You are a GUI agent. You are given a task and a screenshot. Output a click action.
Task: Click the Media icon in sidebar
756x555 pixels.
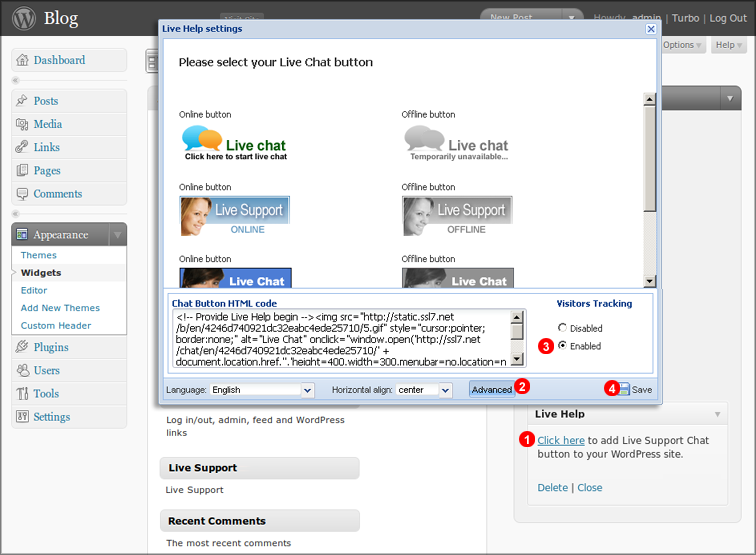pos(22,124)
